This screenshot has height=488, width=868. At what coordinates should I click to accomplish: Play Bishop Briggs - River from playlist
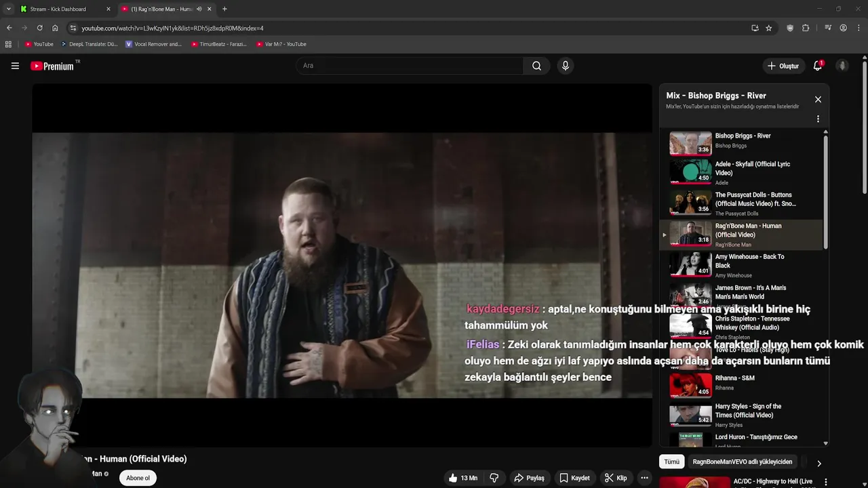tap(741, 142)
